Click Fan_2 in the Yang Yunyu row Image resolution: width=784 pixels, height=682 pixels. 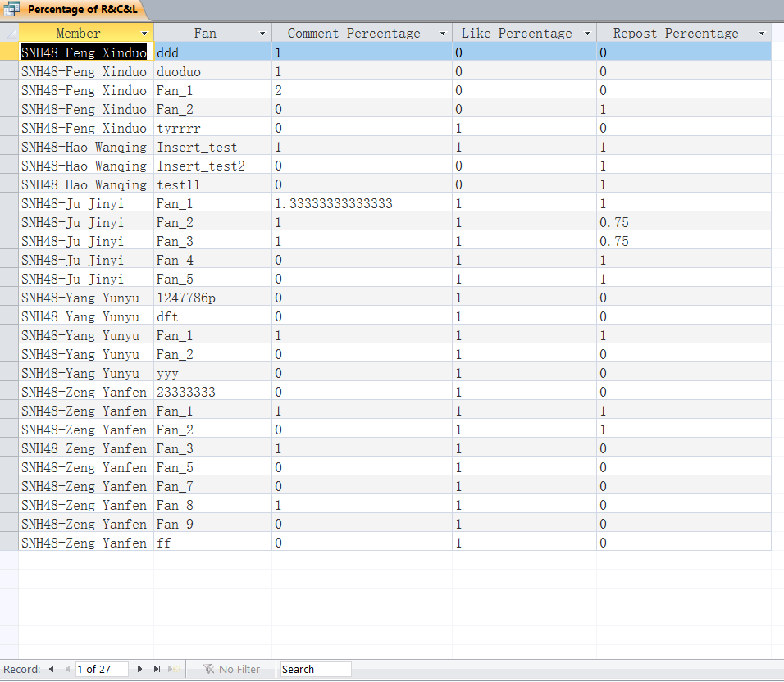click(x=212, y=354)
